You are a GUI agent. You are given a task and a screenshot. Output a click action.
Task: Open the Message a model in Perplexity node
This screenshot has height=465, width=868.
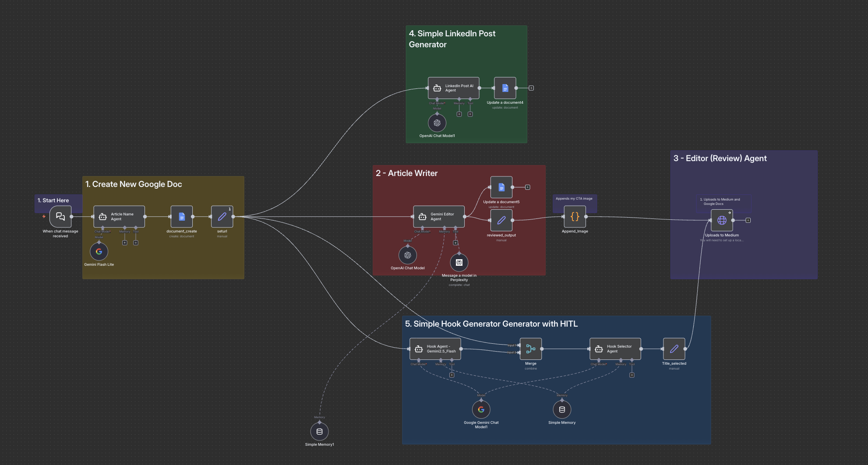pyautogui.click(x=459, y=263)
